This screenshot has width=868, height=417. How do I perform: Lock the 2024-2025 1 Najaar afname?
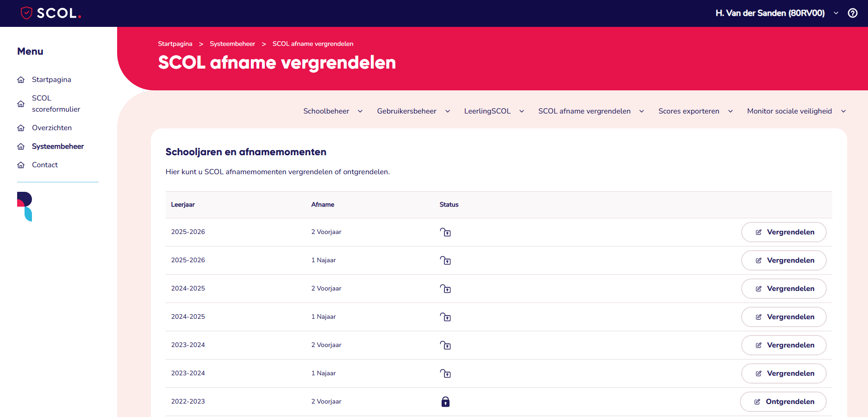[784, 317]
